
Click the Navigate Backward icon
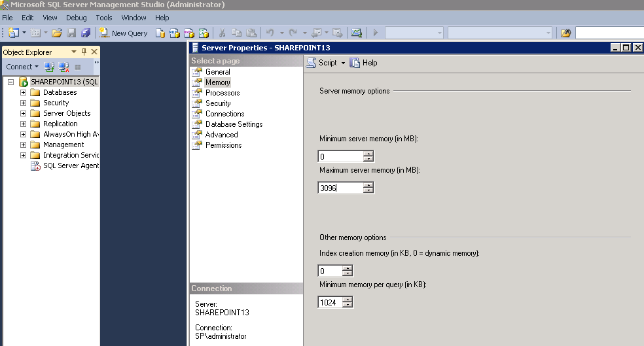316,33
